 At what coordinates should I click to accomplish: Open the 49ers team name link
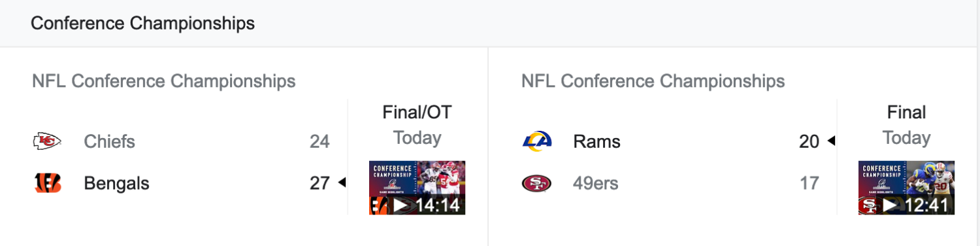point(596,184)
